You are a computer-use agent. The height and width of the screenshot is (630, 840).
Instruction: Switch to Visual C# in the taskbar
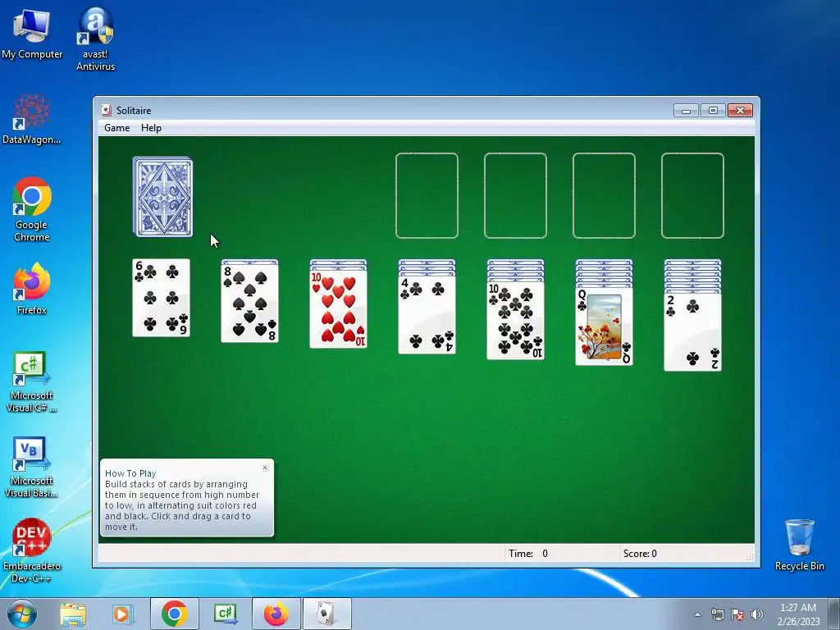225,614
